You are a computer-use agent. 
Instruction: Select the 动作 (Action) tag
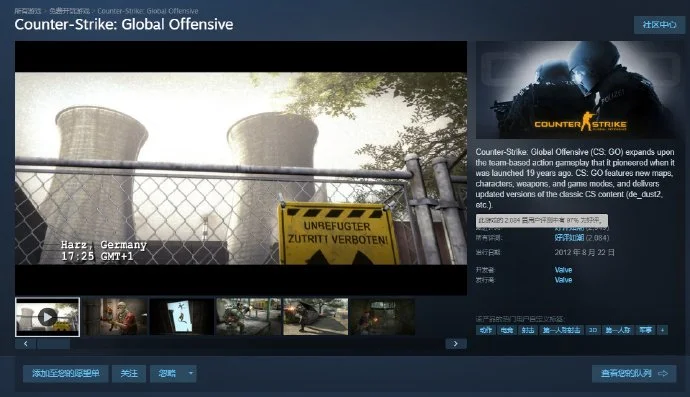(485, 330)
